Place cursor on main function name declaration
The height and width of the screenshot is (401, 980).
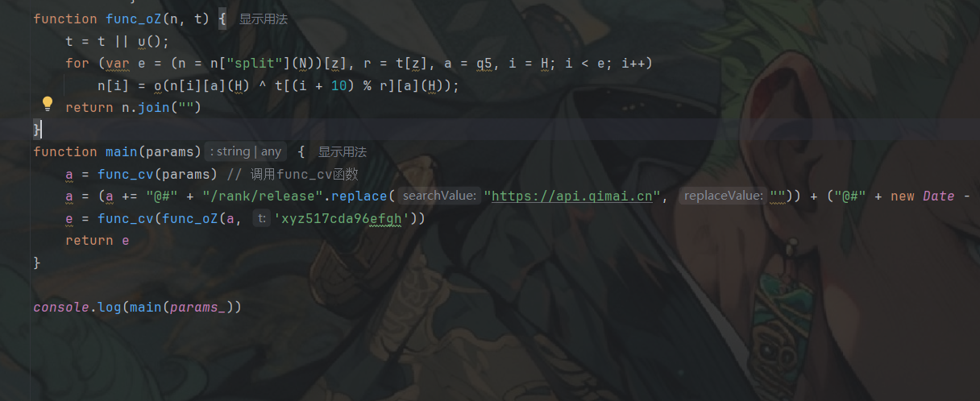pos(121,151)
